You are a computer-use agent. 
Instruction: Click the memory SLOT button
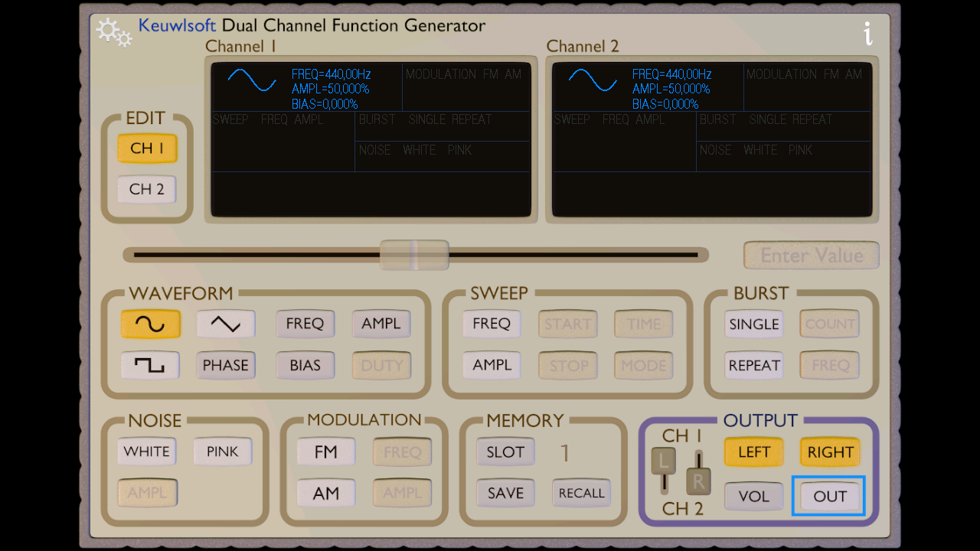[505, 452]
